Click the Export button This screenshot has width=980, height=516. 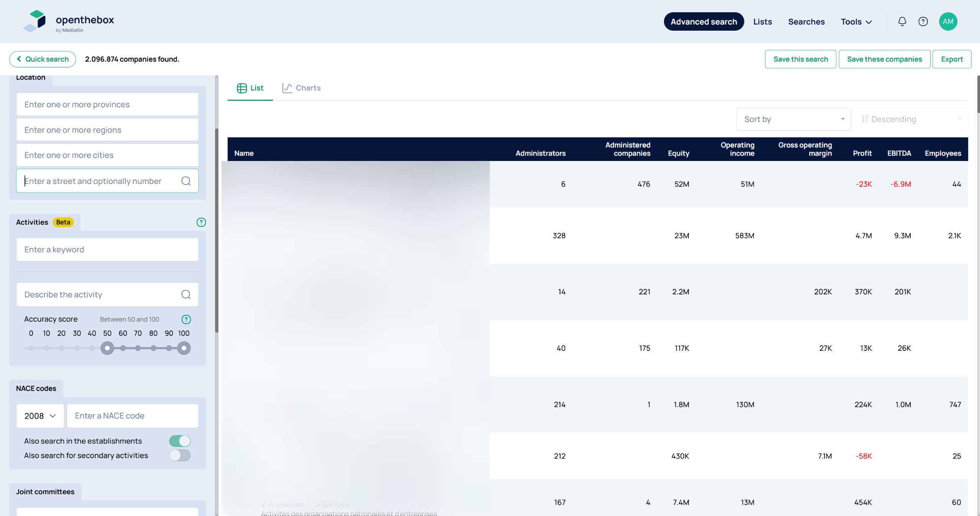click(952, 59)
